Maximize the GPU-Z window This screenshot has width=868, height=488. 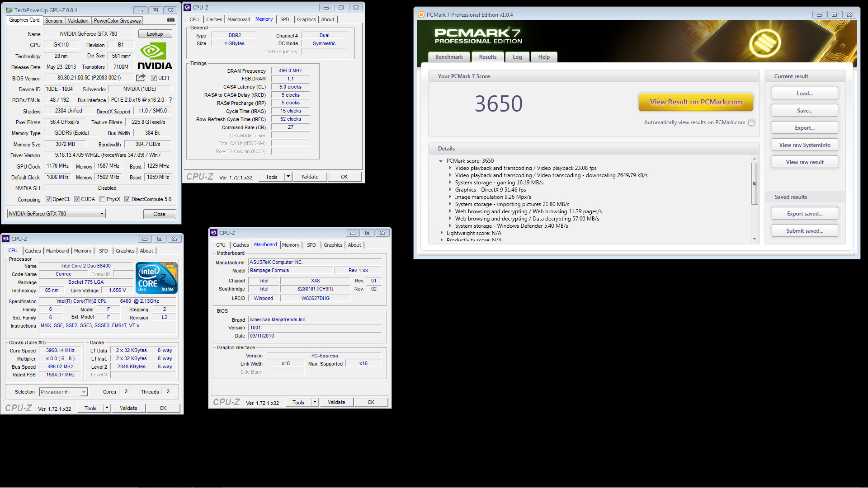pos(155,10)
